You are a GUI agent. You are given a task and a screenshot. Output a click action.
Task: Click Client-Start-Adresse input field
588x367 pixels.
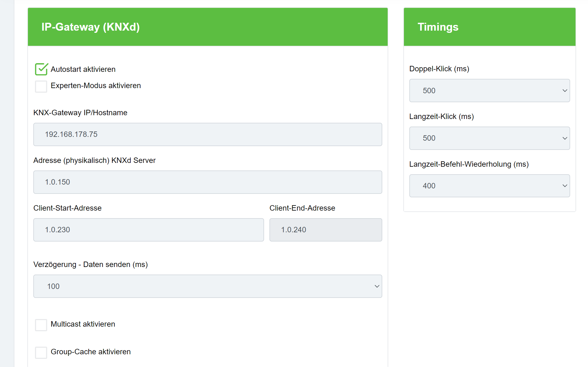coord(148,230)
